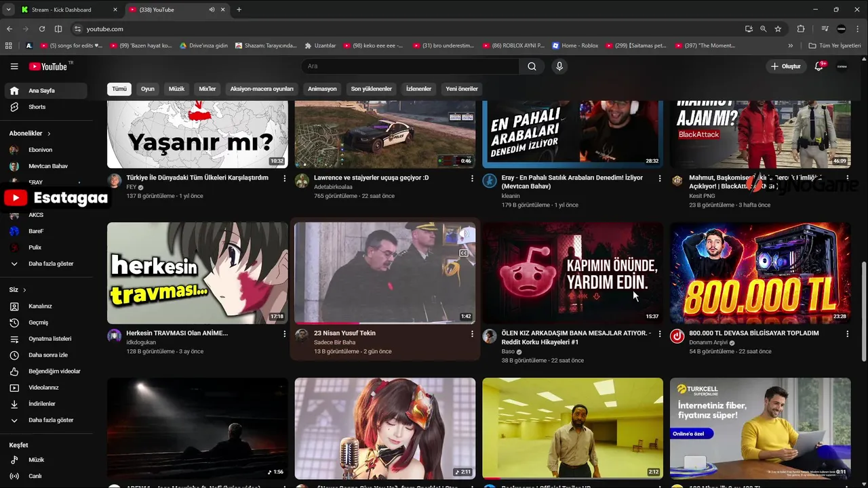This screenshot has height=488, width=868.
Task: Expand Daha fazla göster under Siz
Action: [45, 420]
